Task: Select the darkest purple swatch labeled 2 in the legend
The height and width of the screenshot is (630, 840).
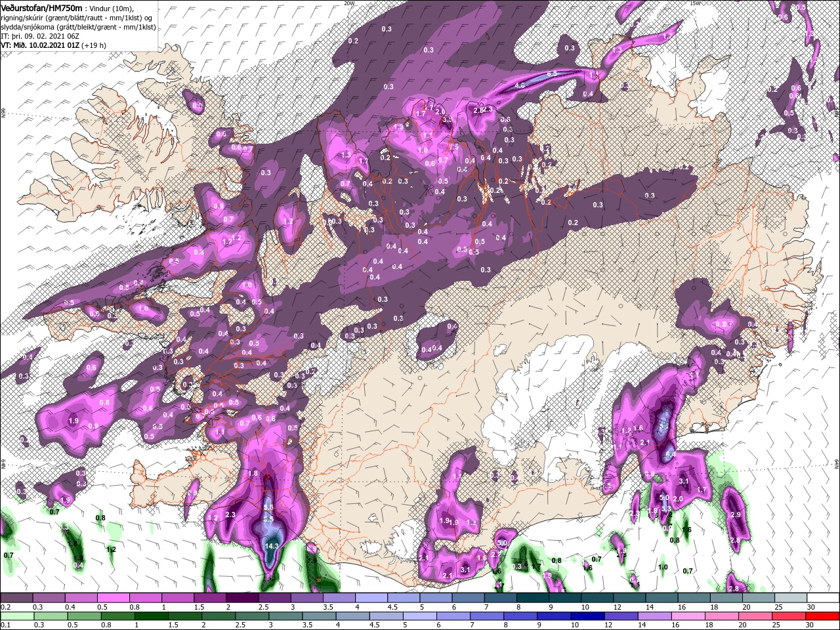Action: coord(242,598)
